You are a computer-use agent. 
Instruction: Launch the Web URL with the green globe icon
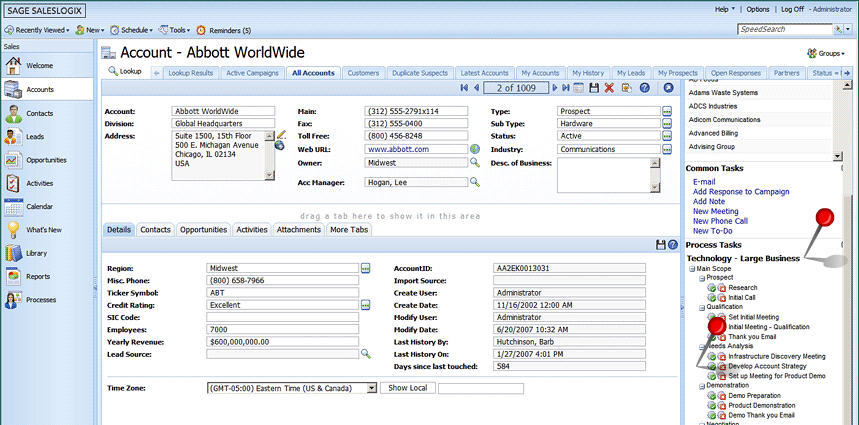(x=474, y=149)
